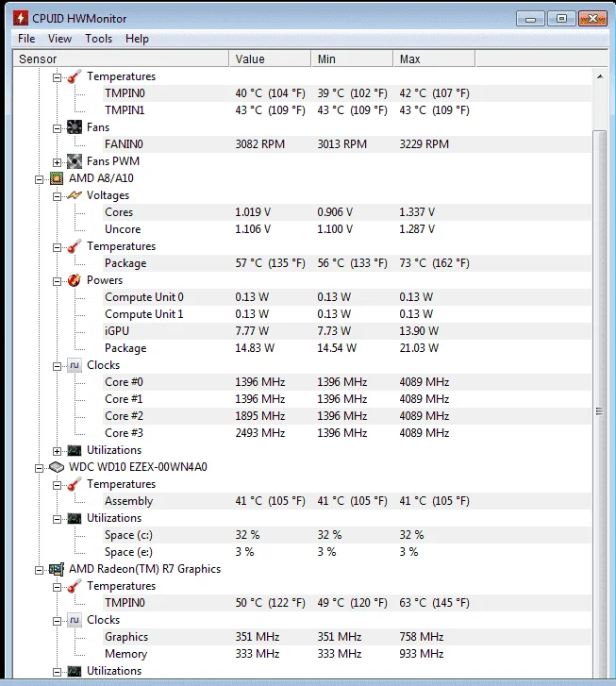
Task: Expand the Utilizations node under AMD A8/A10
Action: 57,451
